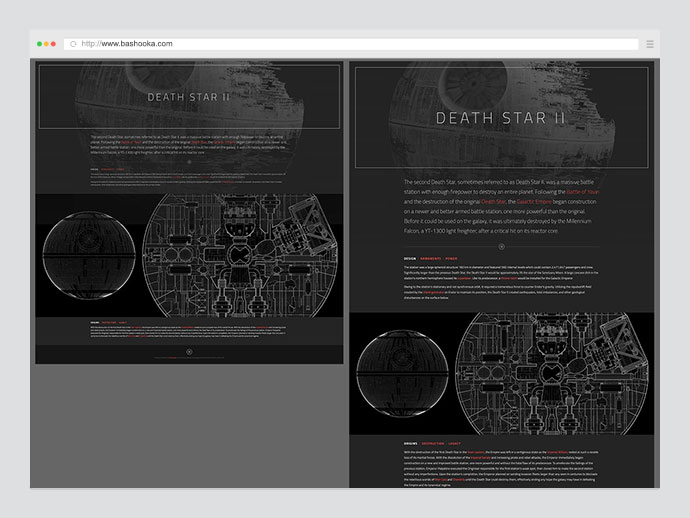
Task: Open the hamburger menu icon in browser
Action: [650, 44]
